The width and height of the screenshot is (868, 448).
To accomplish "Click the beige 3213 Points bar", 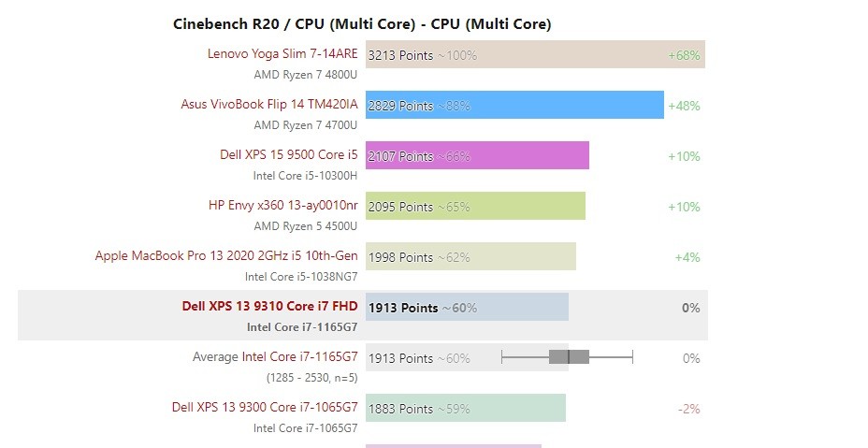I will [x=535, y=54].
